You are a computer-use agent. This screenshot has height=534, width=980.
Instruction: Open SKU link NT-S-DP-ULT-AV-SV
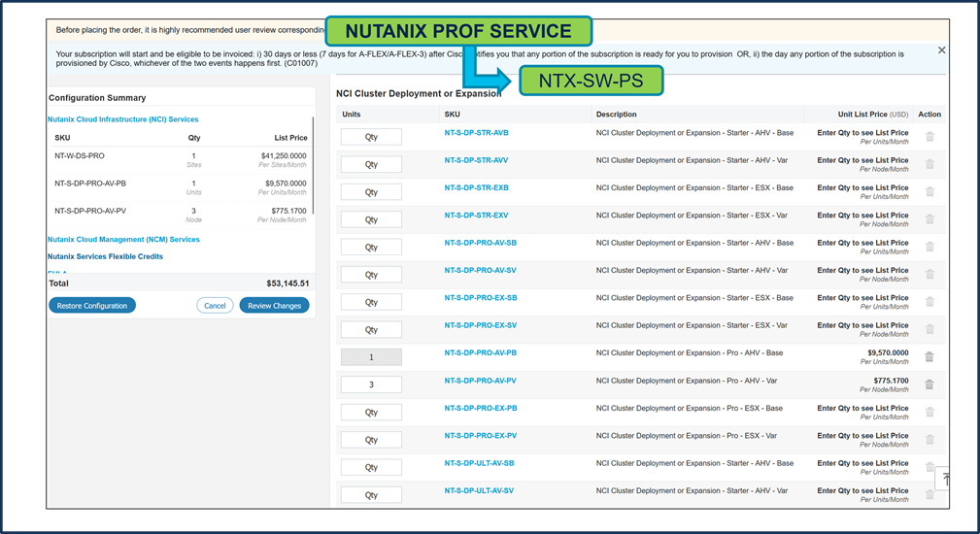click(480, 490)
